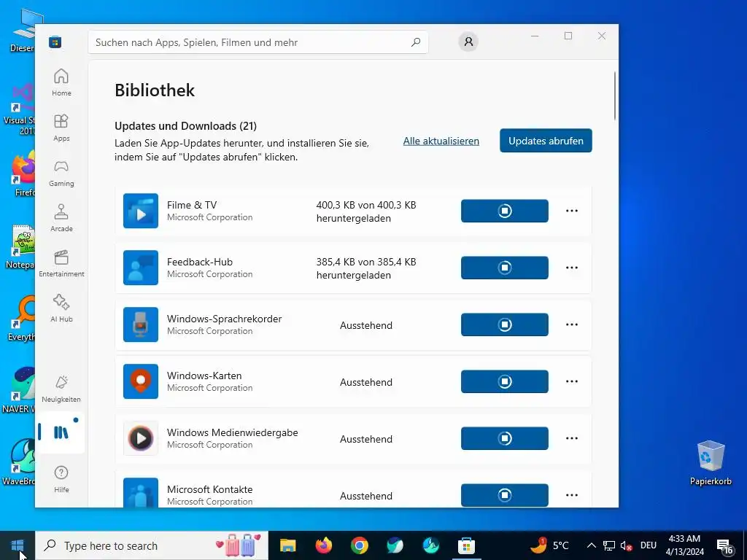Image resolution: width=747 pixels, height=560 pixels.
Task: Click the muted volume tray icon
Action: coord(626,545)
